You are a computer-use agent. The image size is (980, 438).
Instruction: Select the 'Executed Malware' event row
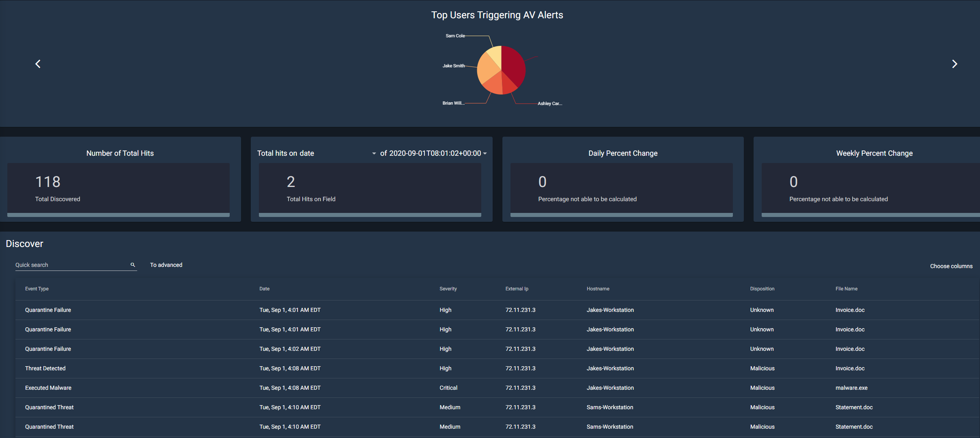[x=497, y=388]
